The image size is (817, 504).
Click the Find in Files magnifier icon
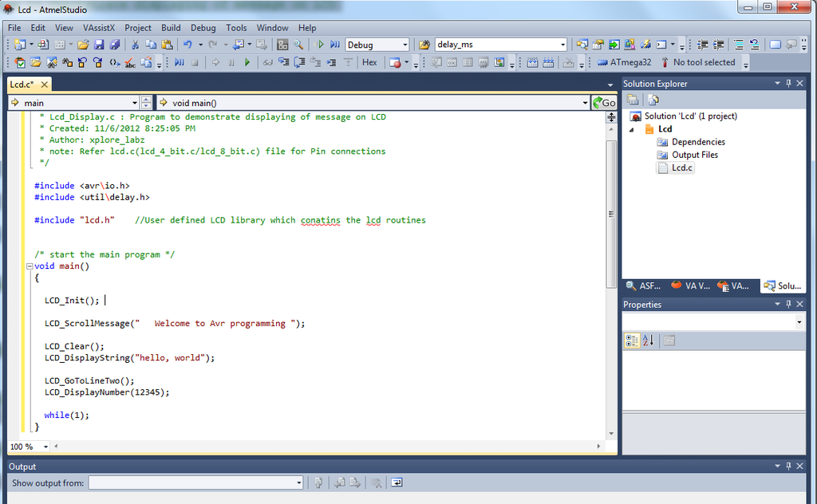click(x=298, y=45)
